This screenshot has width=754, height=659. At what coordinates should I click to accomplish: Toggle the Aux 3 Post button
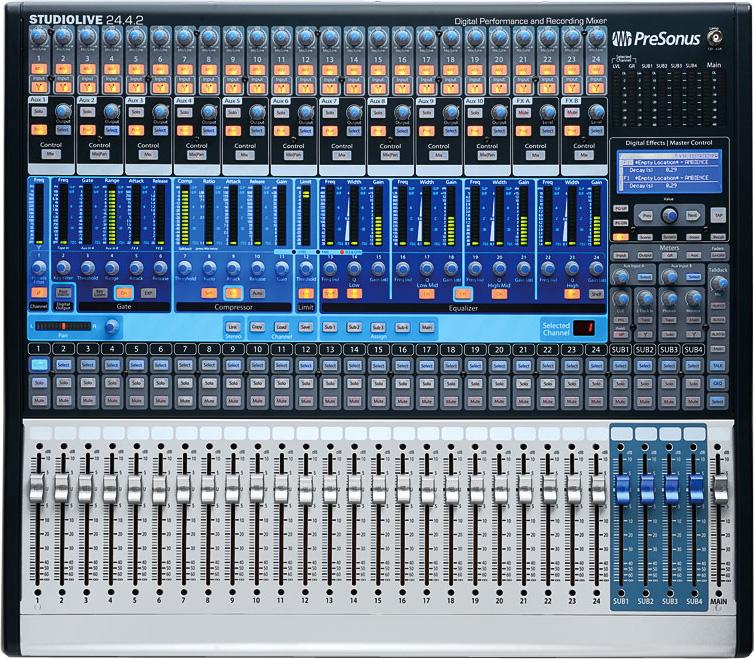136,130
